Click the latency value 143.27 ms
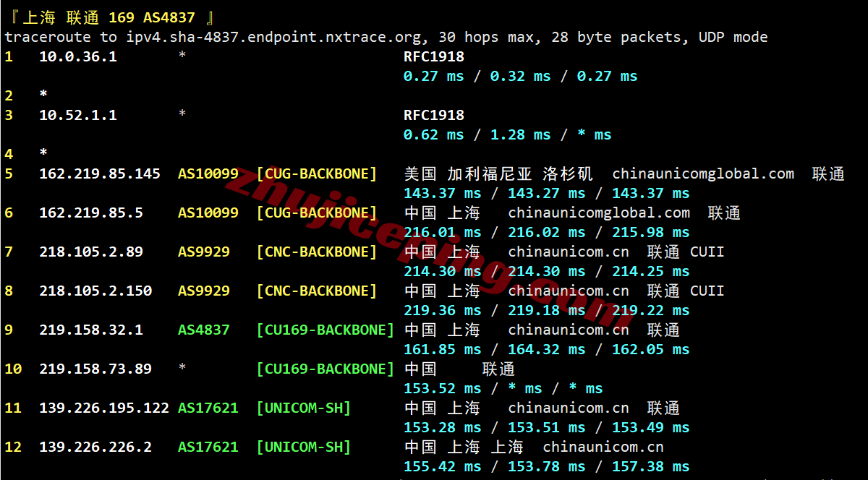 547,193
